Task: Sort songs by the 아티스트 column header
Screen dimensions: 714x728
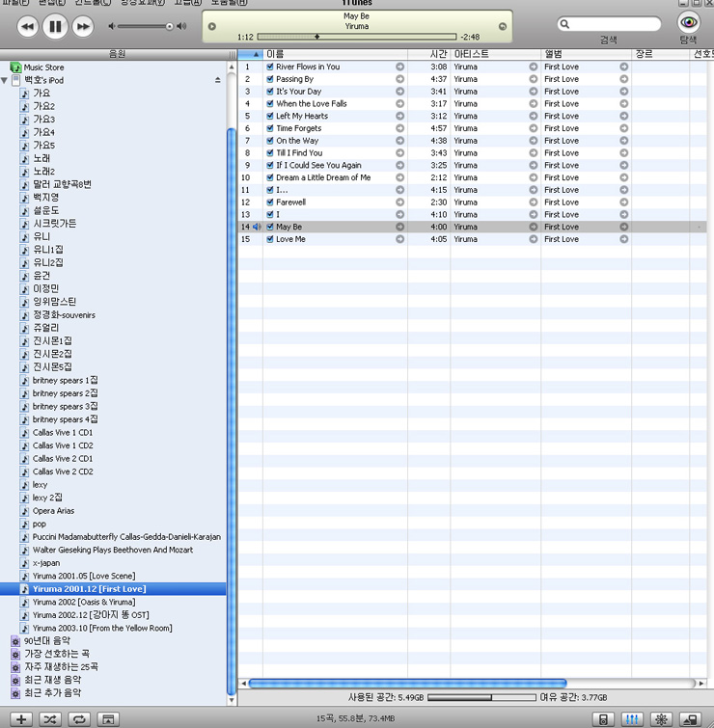Action: pyautogui.click(x=495, y=54)
